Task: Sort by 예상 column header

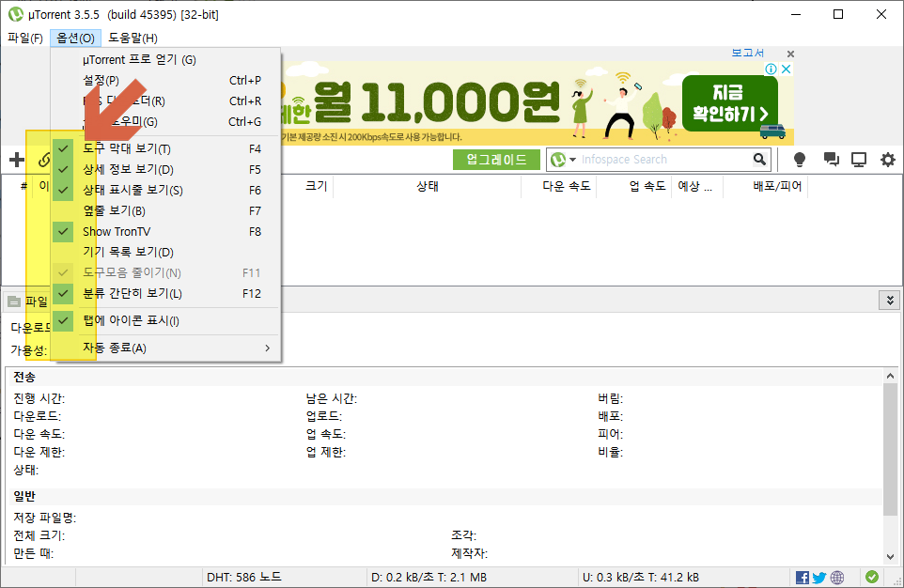Action: pos(694,186)
